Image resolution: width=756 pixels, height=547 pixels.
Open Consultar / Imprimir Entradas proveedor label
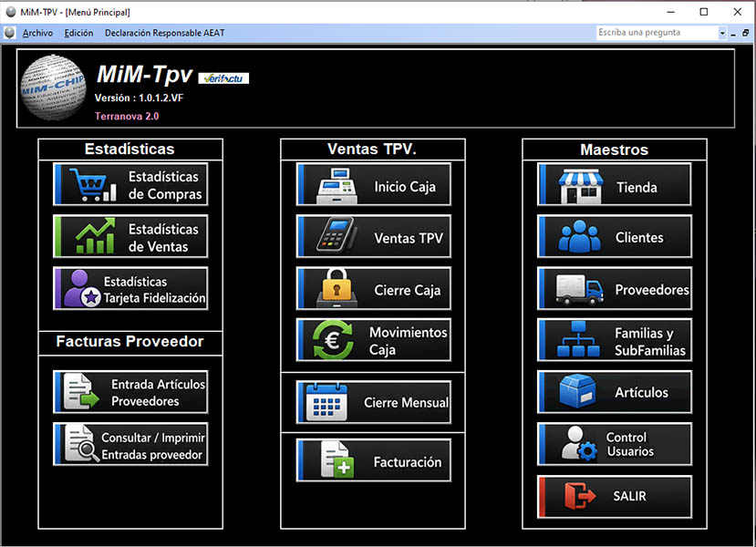(153, 446)
